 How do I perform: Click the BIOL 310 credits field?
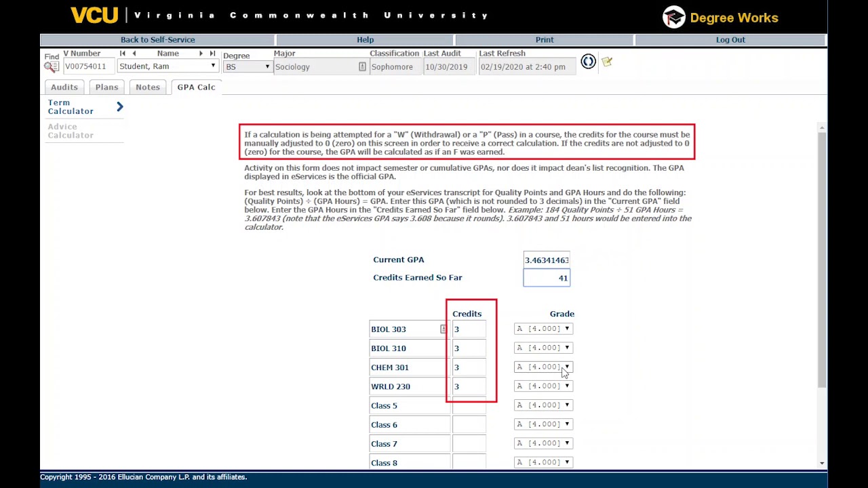pos(469,348)
